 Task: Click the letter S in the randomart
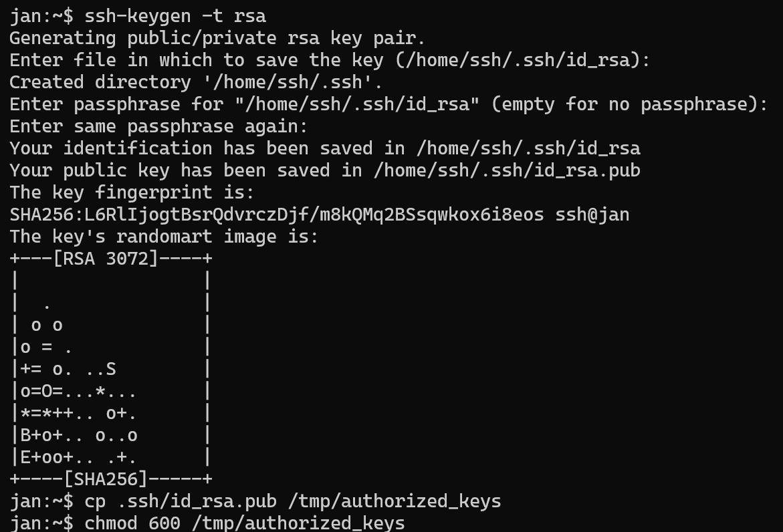pyautogui.click(x=111, y=369)
